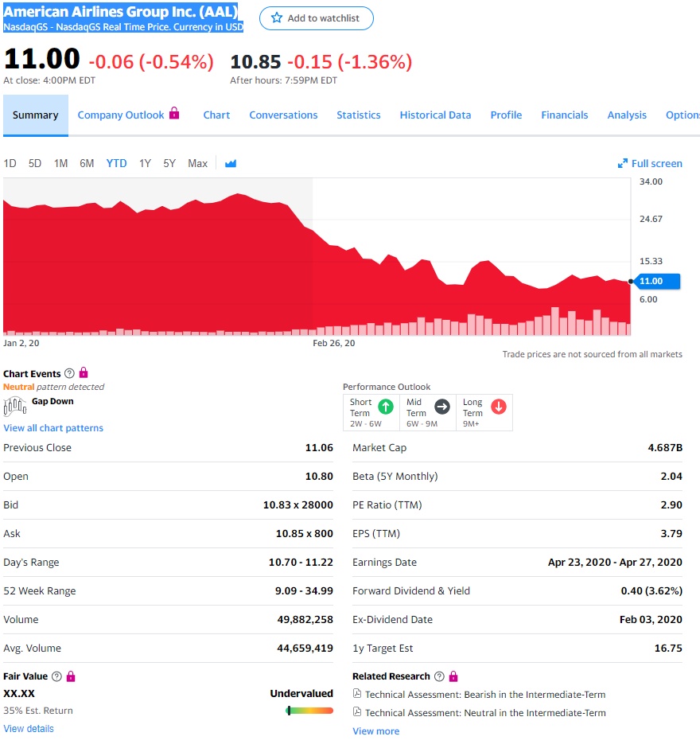Image resolution: width=700 pixels, height=748 pixels.
Task: Click the Bid value 10.83 x 28000
Action: point(298,505)
